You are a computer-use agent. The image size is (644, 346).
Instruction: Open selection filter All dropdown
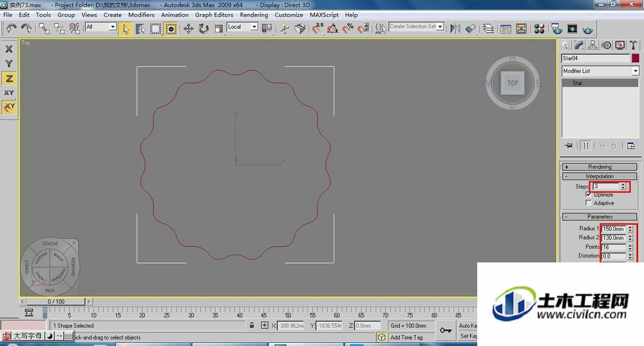100,26
